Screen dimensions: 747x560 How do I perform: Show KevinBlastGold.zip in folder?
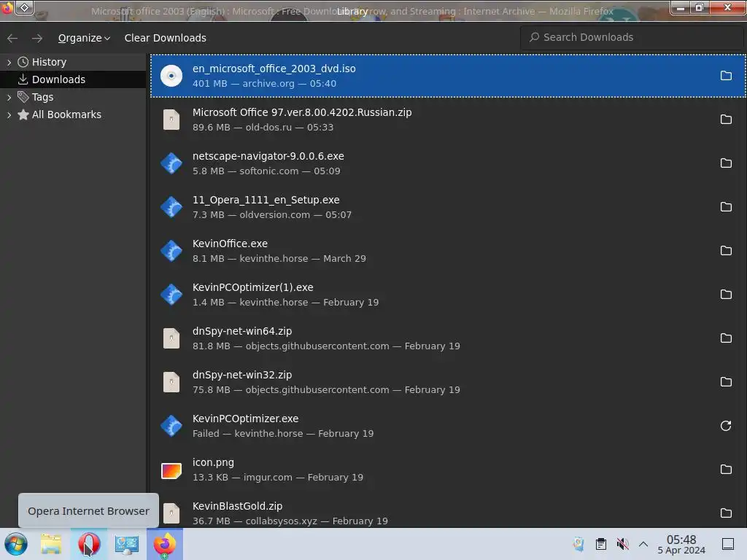click(726, 513)
